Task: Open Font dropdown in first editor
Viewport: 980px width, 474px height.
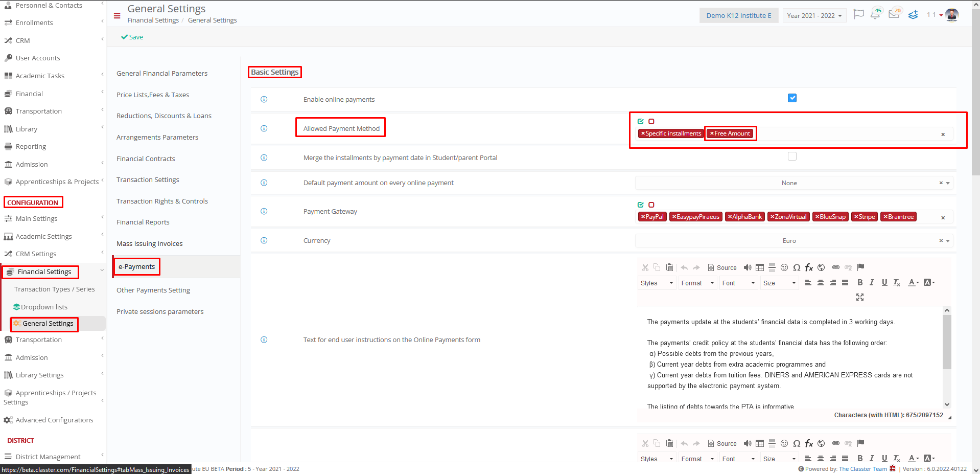Action: point(739,283)
